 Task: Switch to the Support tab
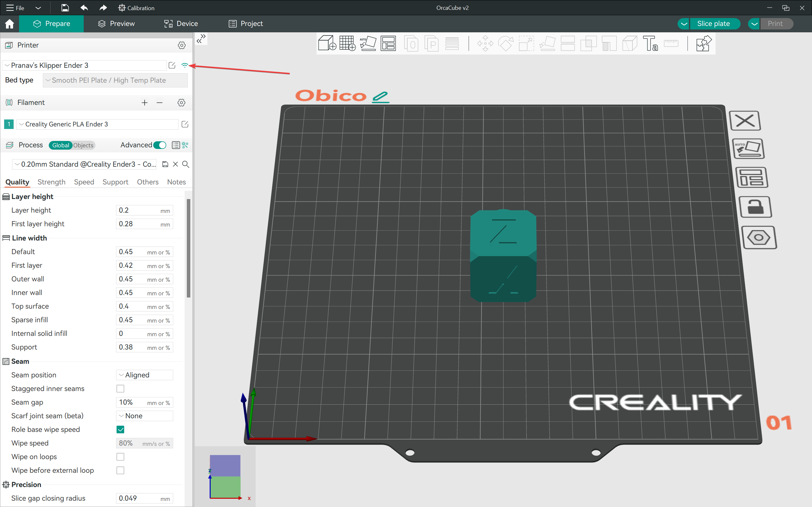pyautogui.click(x=115, y=182)
